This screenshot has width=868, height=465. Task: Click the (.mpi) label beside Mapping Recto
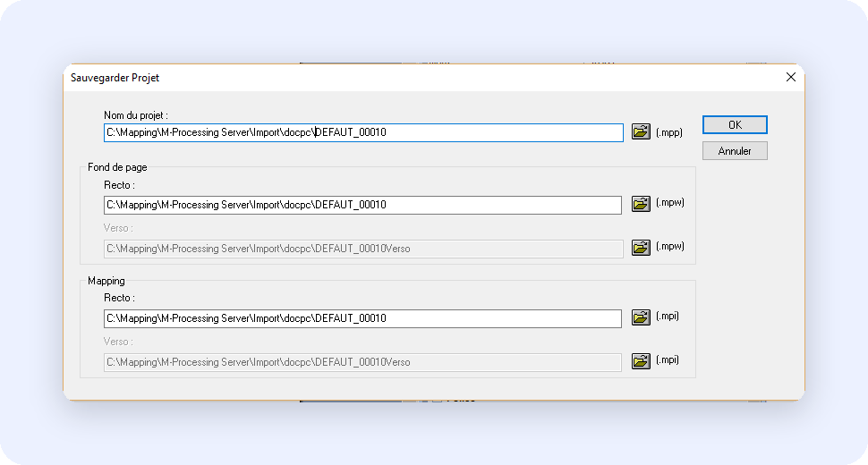pyautogui.click(x=668, y=316)
